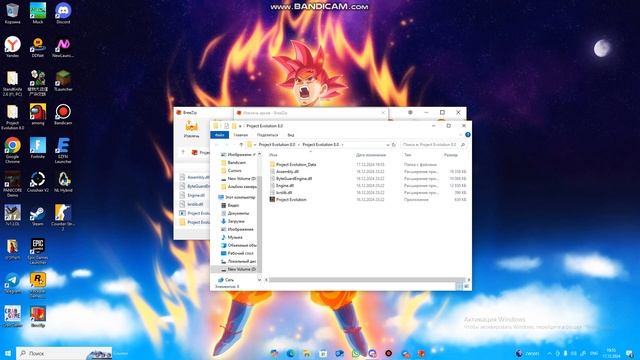Open the Quick Access toolbar dropdown arrow

tap(240, 126)
